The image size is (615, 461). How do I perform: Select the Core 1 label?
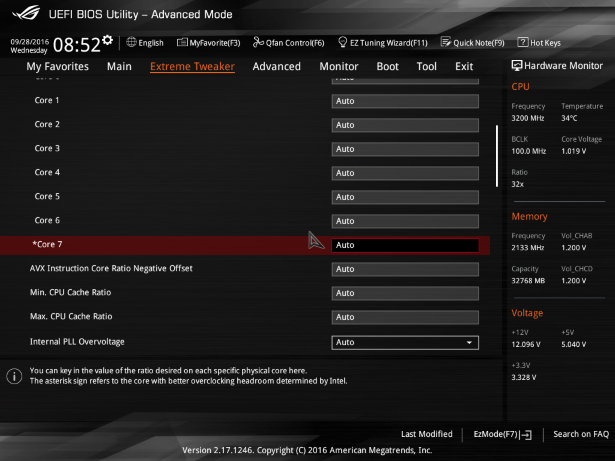(47, 100)
